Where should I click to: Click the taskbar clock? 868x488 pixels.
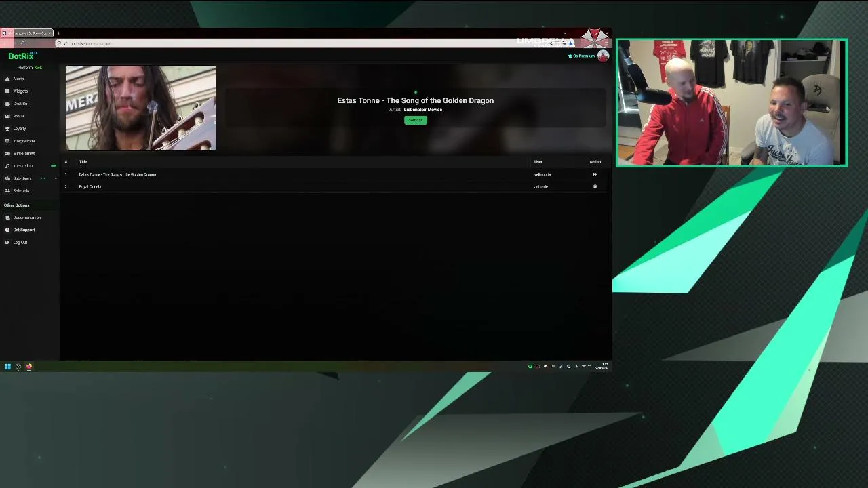(601, 367)
